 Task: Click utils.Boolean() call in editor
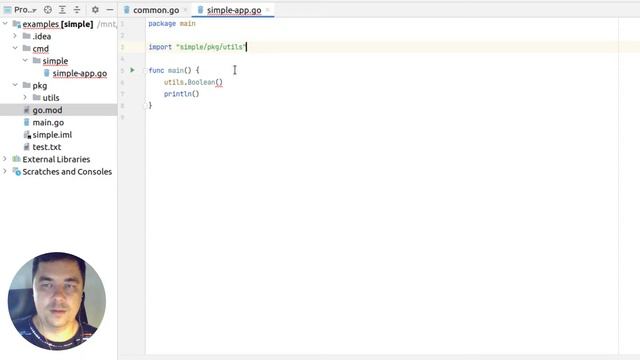(x=193, y=82)
